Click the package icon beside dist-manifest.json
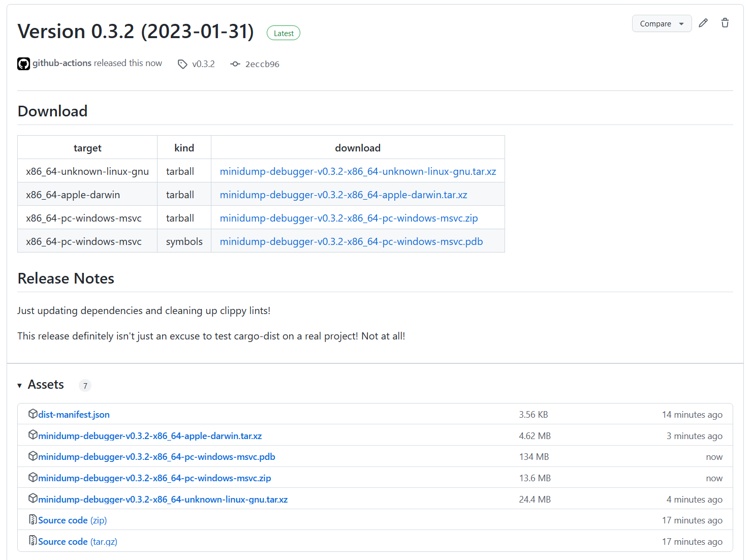The width and height of the screenshot is (753, 560). (33, 413)
